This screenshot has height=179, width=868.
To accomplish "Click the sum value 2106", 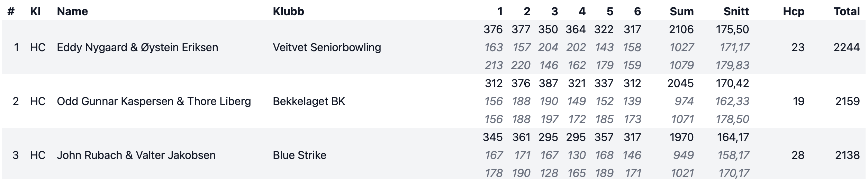I will coord(681,29).
